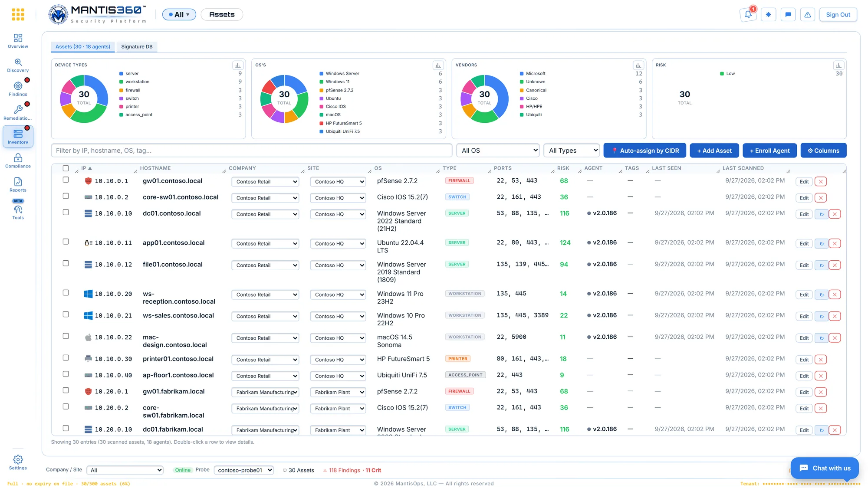Screen dimensions: 868x488
Task: Open site dropdown for gw01.fabrikam.local
Action: click(x=338, y=392)
